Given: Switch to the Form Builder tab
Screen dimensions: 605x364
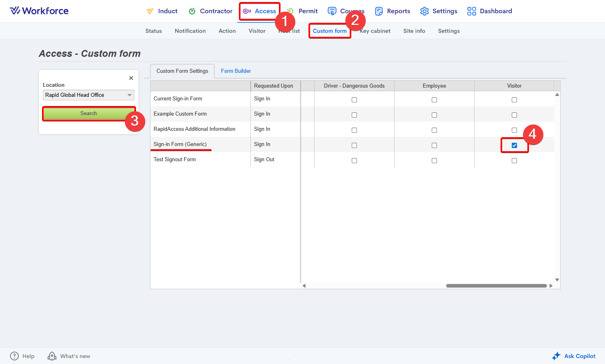Looking at the screenshot, I should click(x=236, y=71).
